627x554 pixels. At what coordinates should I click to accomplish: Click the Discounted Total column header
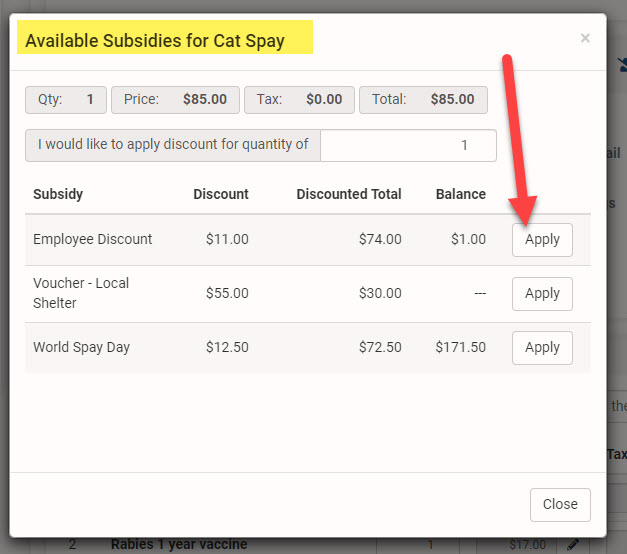point(349,194)
